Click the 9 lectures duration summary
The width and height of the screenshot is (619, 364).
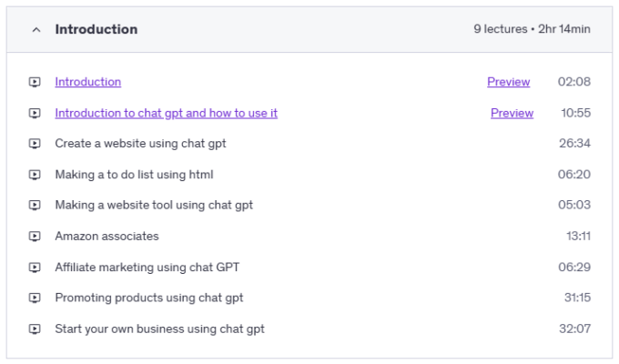click(x=532, y=29)
